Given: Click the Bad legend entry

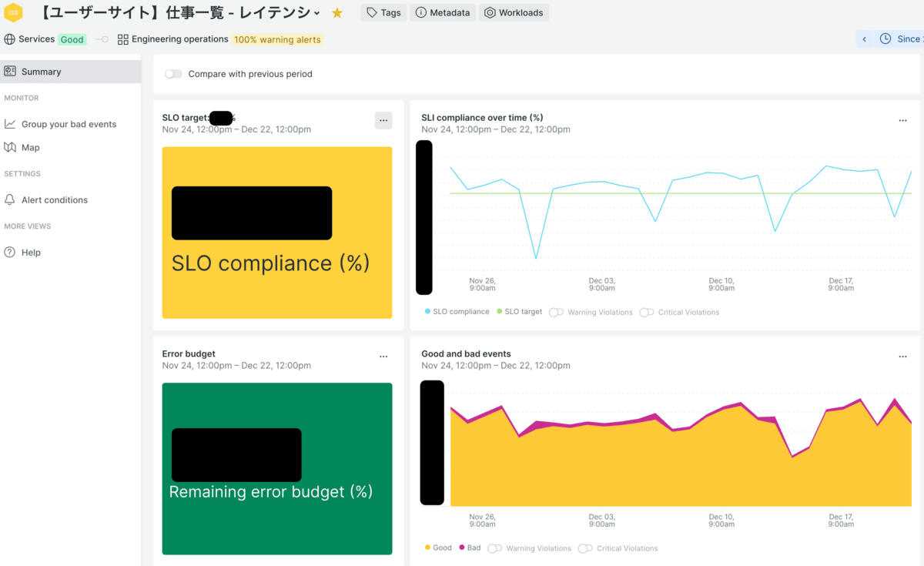Looking at the screenshot, I should tap(470, 548).
